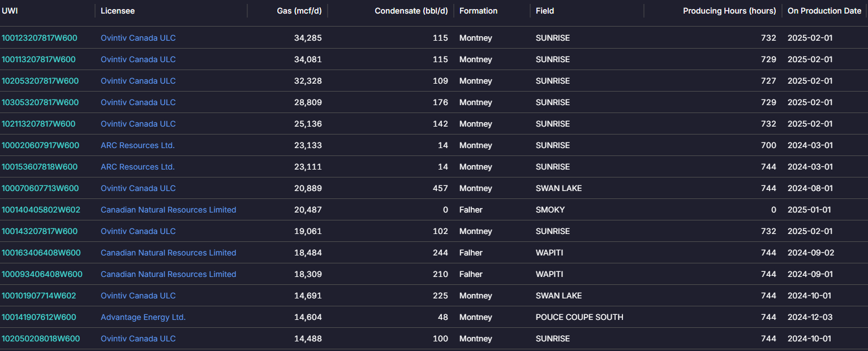Select the POUCE COUPE SOUTH field cell
868x351 pixels.
click(579, 317)
